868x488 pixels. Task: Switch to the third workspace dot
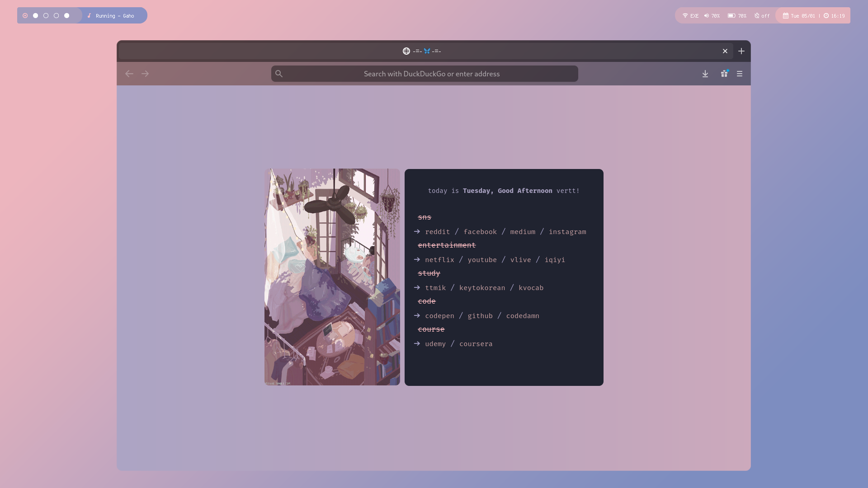tap(46, 16)
